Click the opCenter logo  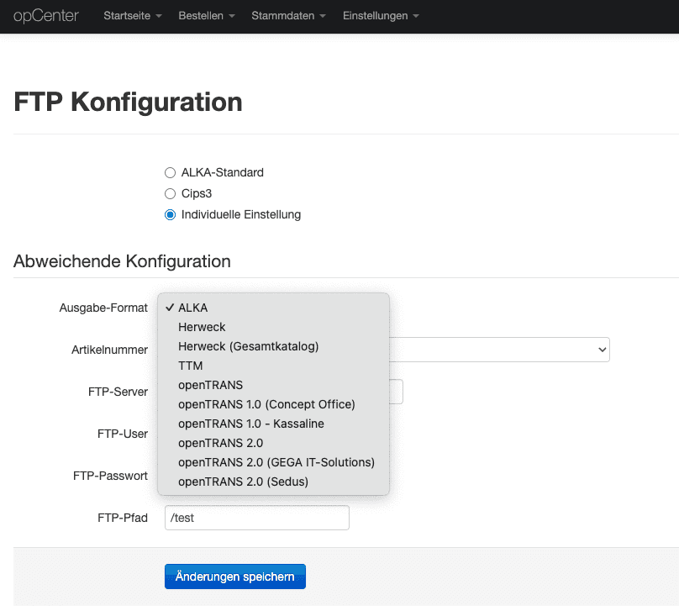tap(46, 16)
